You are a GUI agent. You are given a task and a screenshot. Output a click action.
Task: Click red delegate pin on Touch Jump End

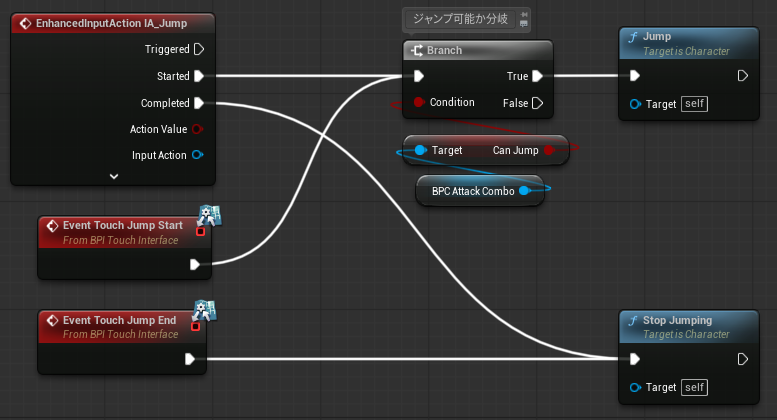point(195,326)
